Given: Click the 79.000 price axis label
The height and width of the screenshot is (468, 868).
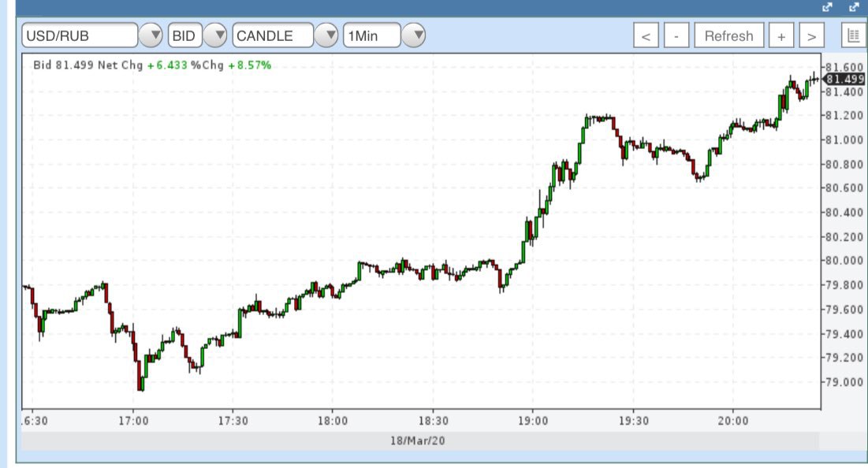Looking at the screenshot, I should (x=844, y=382).
